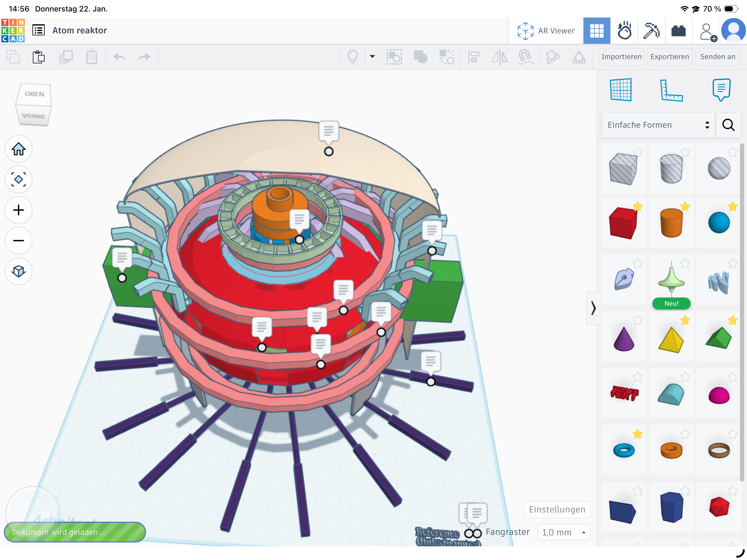The width and height of the screenshot is (747, 560).
Task: Zoom out with minus button
Action: click(19, 241)
